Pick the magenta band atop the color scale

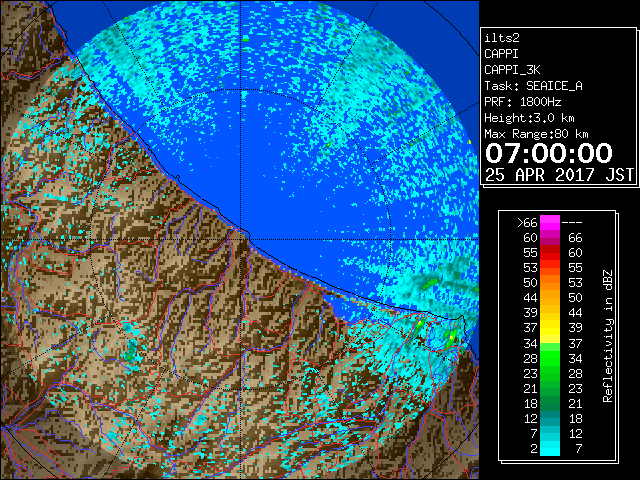tap(550, 223)
